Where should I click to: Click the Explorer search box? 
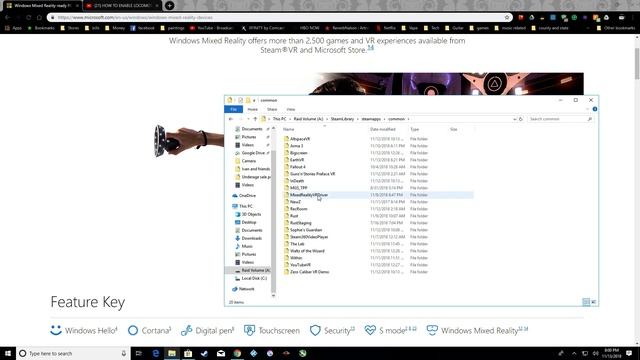560,119
